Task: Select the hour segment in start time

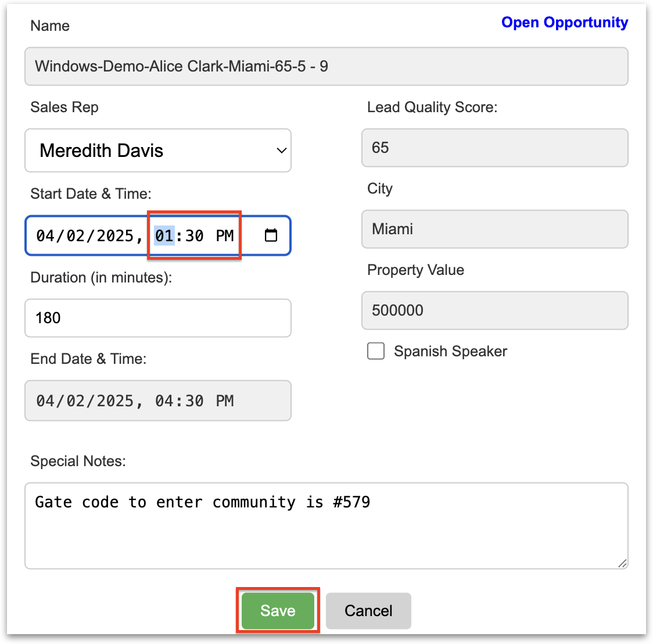Action: point(164,236)
